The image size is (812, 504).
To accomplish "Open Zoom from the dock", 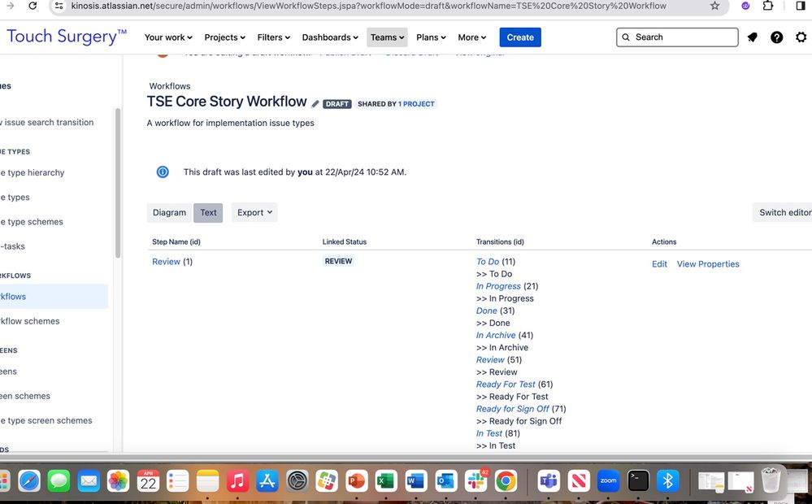I will pyautogui.click(x=608, y=481).
